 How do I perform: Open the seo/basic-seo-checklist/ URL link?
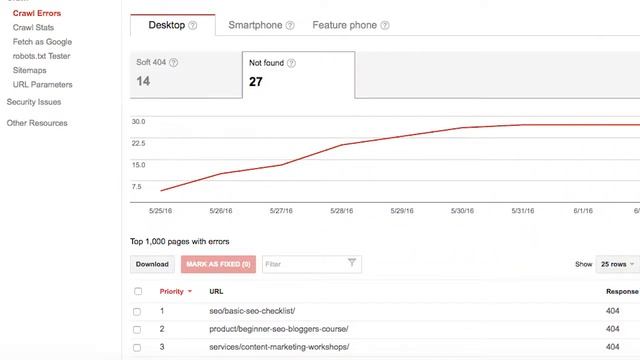coord(252,311)
